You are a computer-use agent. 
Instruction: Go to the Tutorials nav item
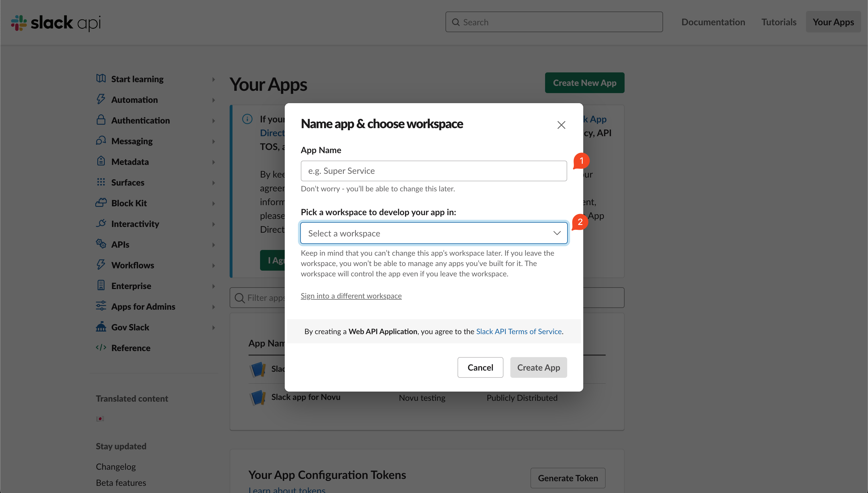tap(779, 22)
